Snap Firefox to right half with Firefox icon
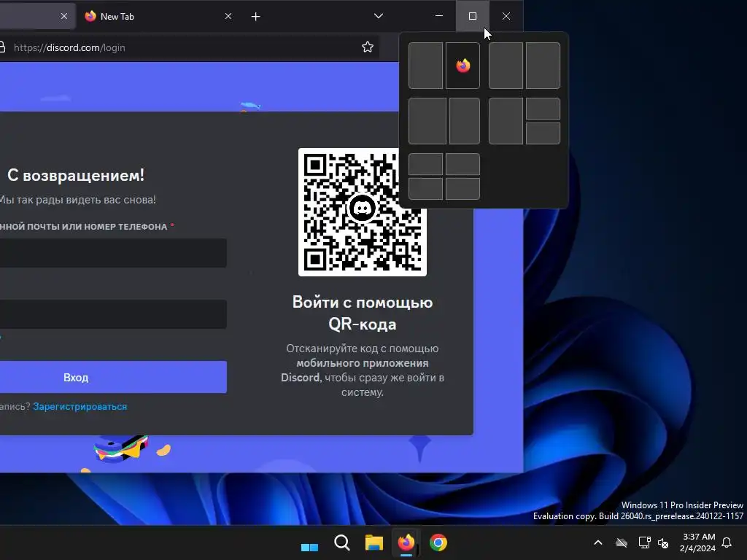Screen dimensions: 747x560 (462, 65)
